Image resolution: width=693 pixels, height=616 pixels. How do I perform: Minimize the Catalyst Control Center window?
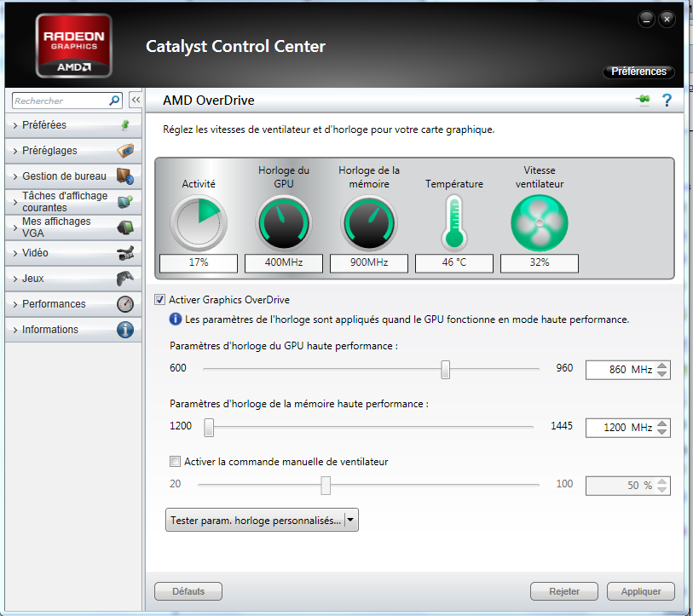point(647,20)
